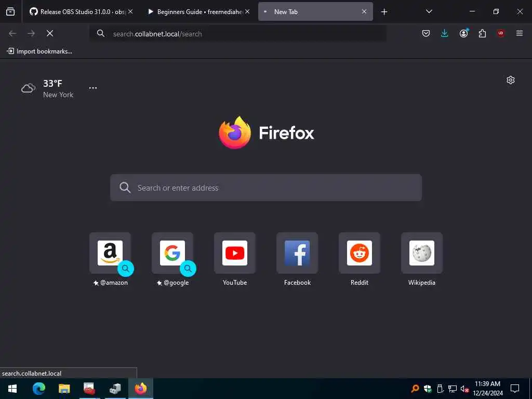Open Firefox View icon in tab strip

pos(10,12)
